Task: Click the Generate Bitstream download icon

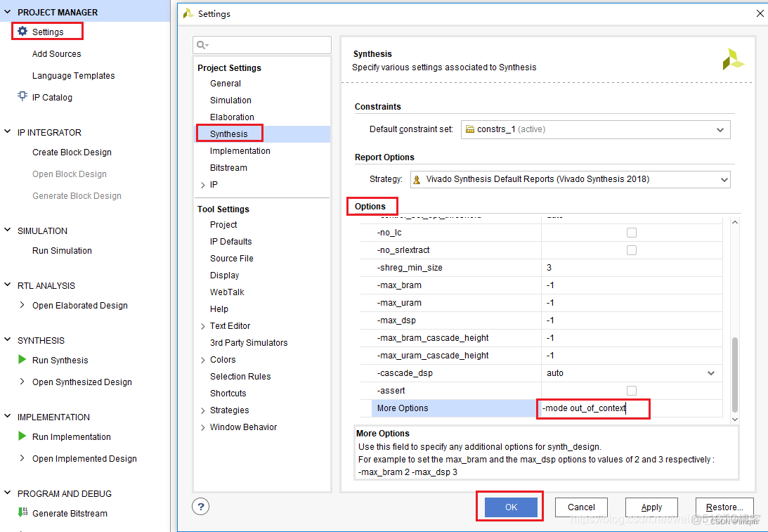Action: tap(22, 512)
